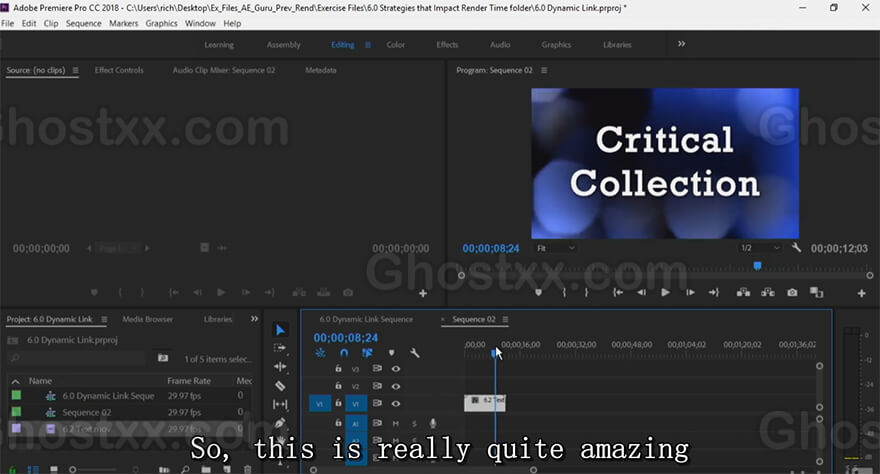This screenshot has height=474, width=880.
Task: Open Editing workspace menu icon
Action: tap(368, 45)
